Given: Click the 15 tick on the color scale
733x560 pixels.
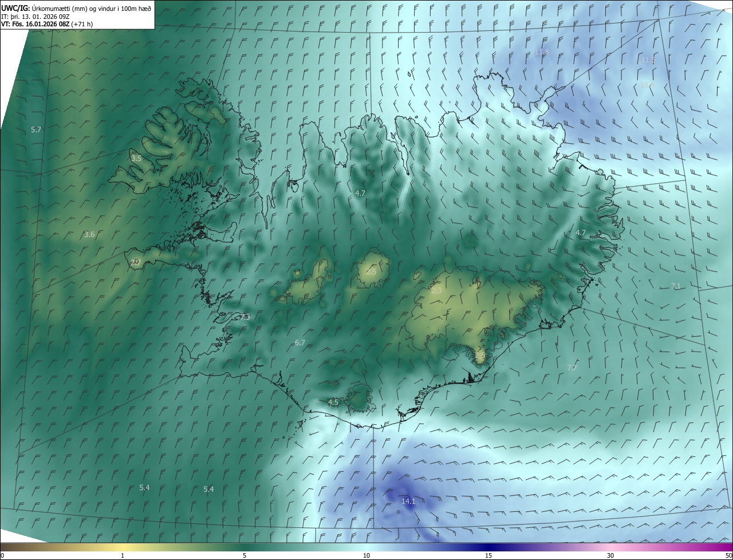Looking at the screenshot, I should pyautogui.click(x=488, y=556).
